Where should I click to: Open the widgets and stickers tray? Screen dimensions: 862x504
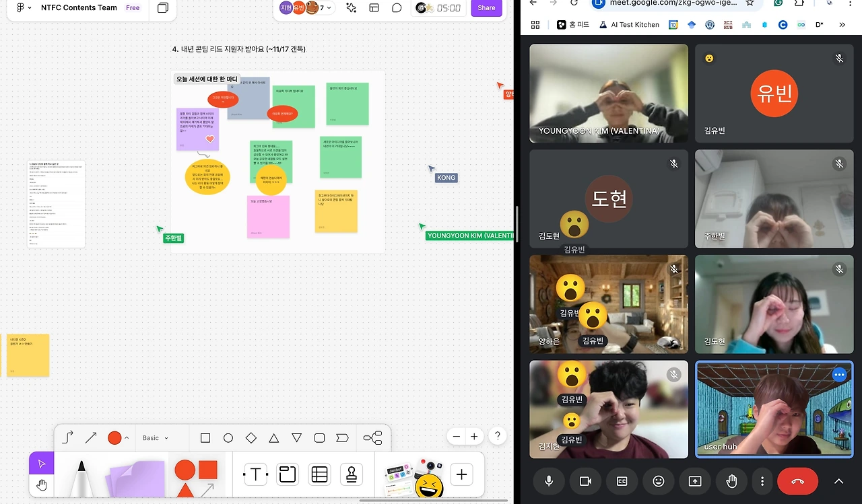[413, 478]
